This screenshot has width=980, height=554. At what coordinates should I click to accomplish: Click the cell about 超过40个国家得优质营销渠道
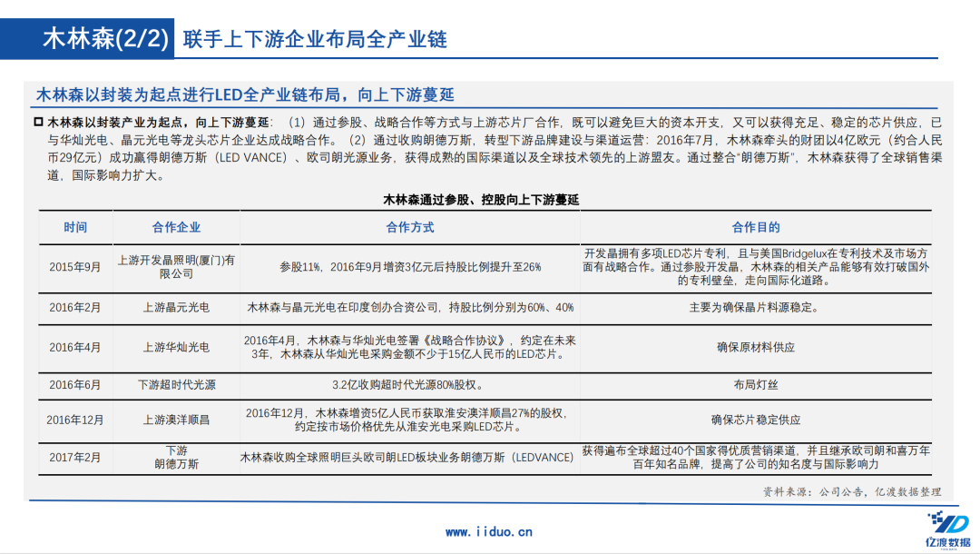[x=756, y=458]
